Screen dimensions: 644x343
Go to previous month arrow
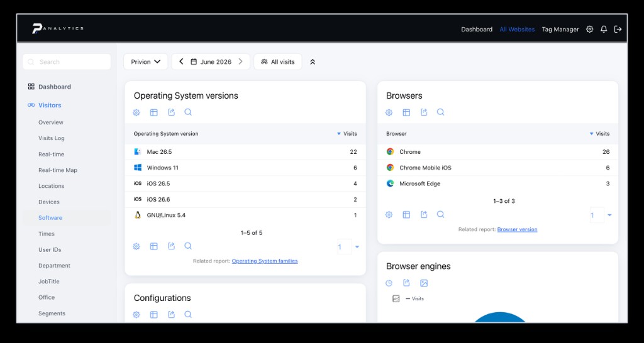181,62
